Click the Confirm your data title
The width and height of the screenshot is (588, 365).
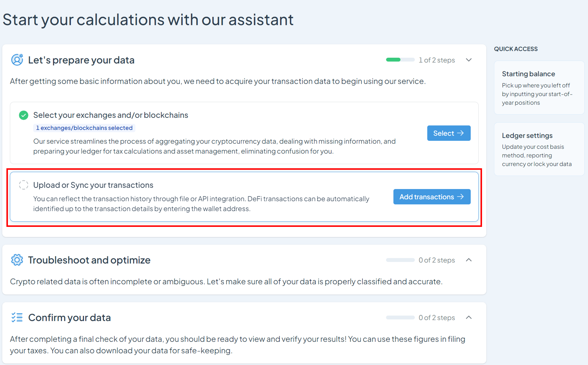click(69, 318)
